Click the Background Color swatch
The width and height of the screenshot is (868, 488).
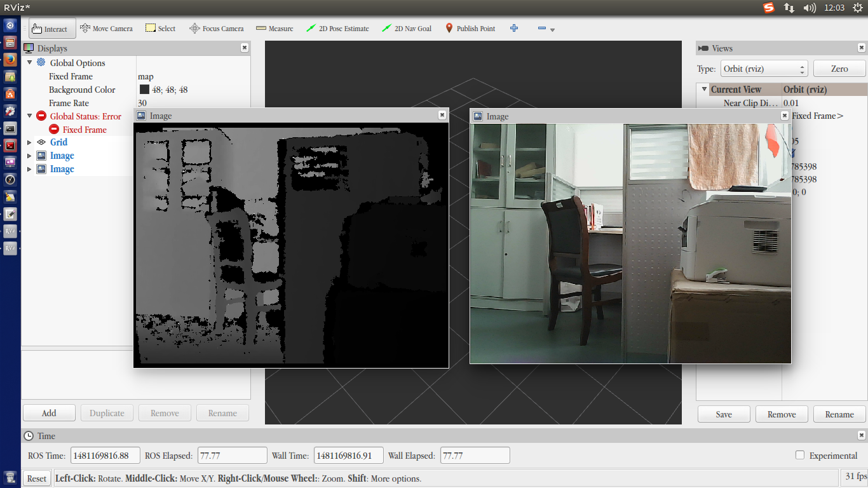tap(144, 90)
